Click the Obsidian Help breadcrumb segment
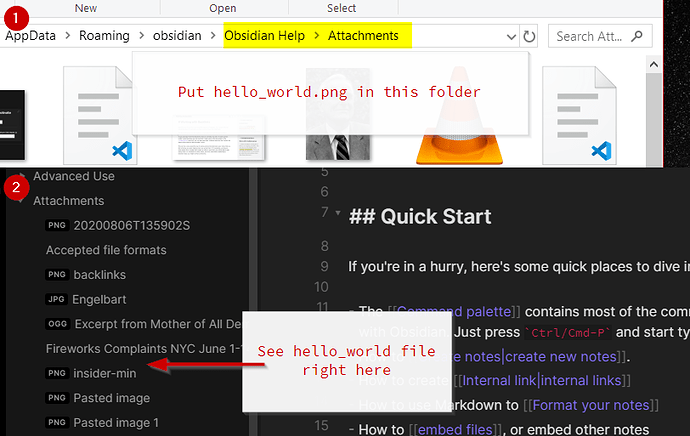Viewport: 690px width, 436px height. [264, 36]
